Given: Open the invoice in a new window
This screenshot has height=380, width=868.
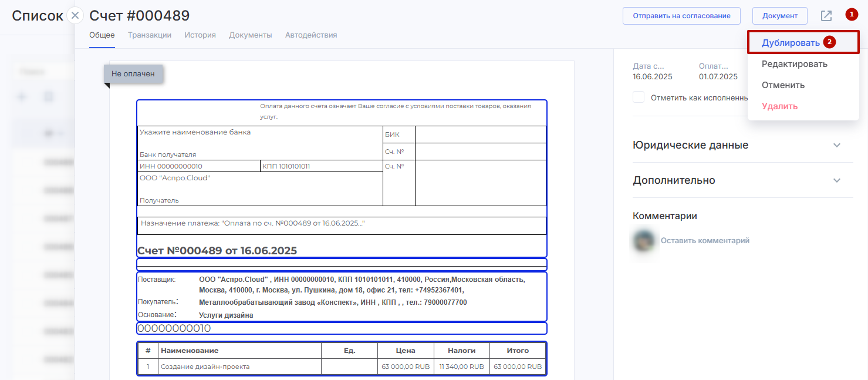Looking at the screenshot, I should tap(826, 16).
